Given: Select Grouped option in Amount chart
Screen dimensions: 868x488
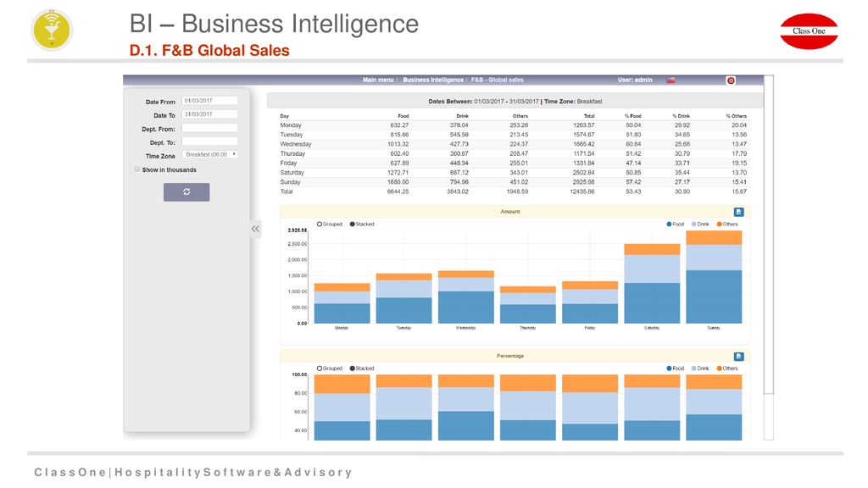Looking at the screenshot, I should (x=330, y=224).
